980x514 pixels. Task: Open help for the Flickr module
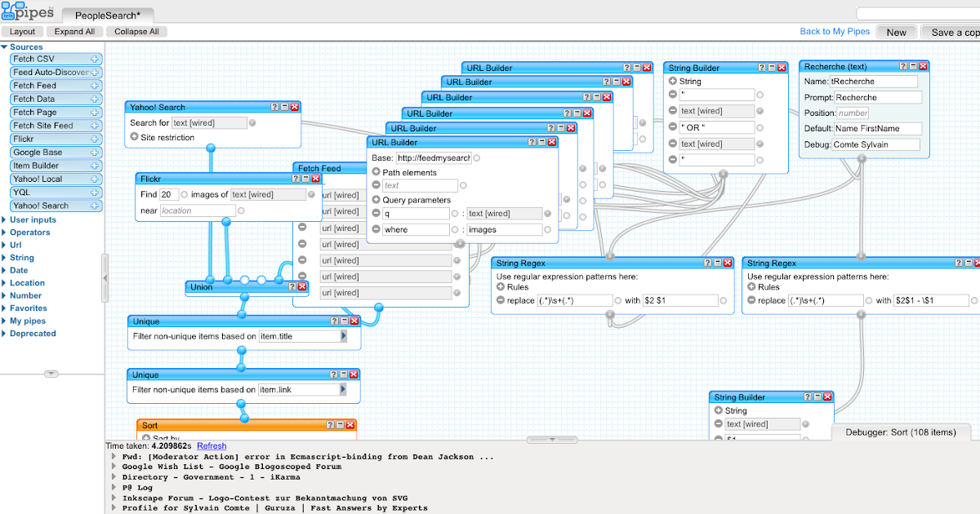pos(296,179)
